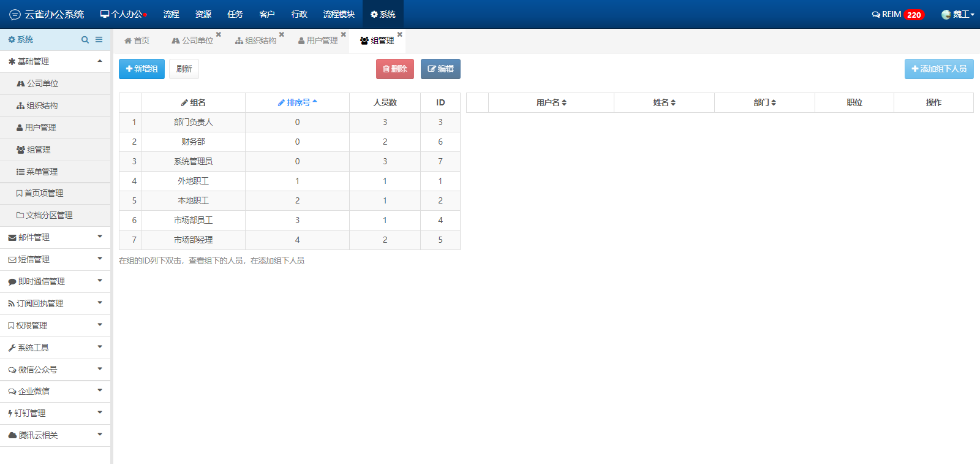The image size is (980, 464).
Task: Toggle the sidebar hamburger menu icon
Action: pos(99,40)
